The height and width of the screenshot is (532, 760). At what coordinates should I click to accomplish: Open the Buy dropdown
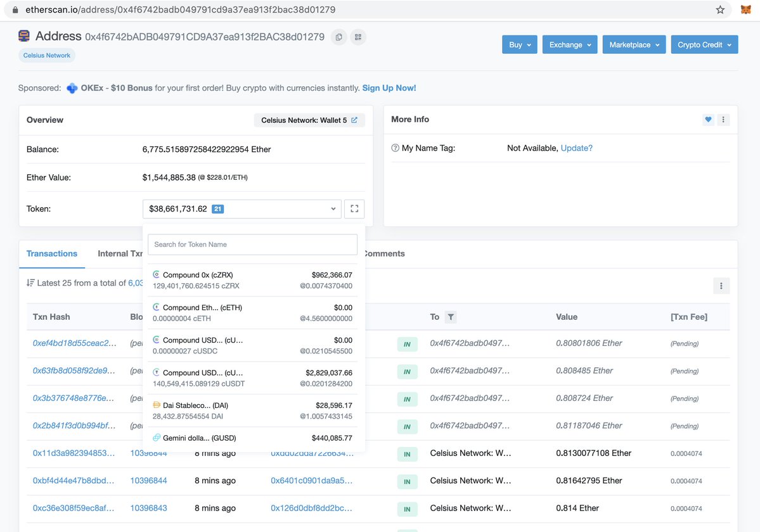(520, 44)
